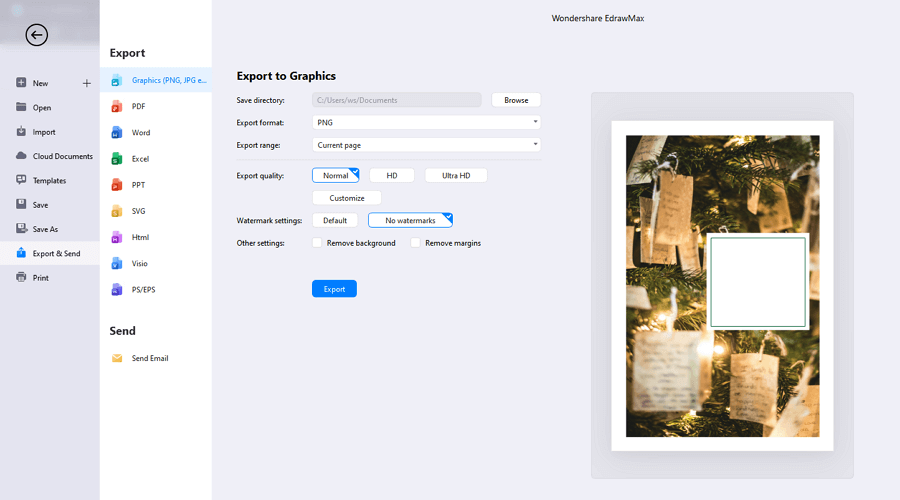Viewport: 900px width, 500px height.
Task: Click the Visio file icon
Action: [x=117, y=263]
